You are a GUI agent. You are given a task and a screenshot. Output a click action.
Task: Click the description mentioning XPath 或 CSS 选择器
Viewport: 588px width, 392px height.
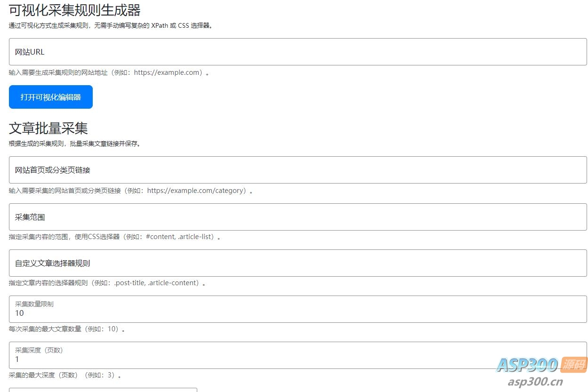click(x=111, y=26)
